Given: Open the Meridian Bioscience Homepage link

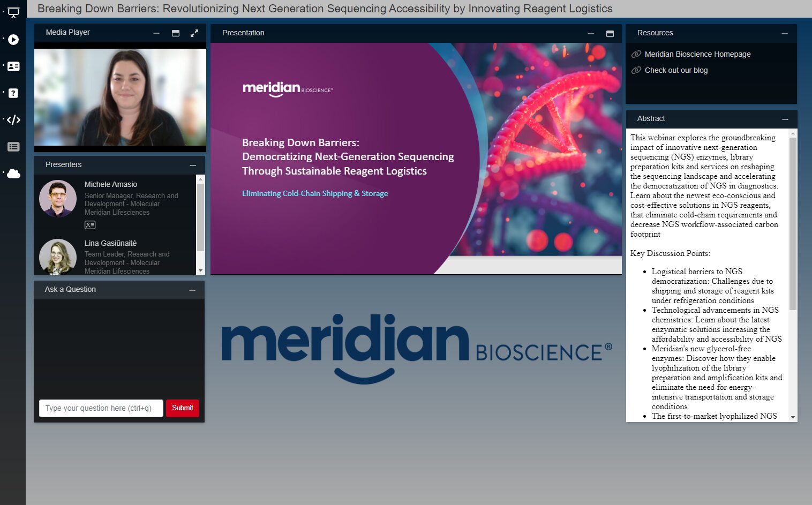Looking at the screenshot, I should pyautogui.click(x=697, y=54).
